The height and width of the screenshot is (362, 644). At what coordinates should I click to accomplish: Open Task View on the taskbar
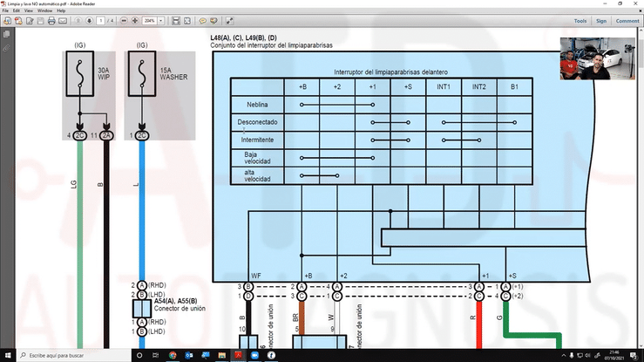[x=155, y=355]
